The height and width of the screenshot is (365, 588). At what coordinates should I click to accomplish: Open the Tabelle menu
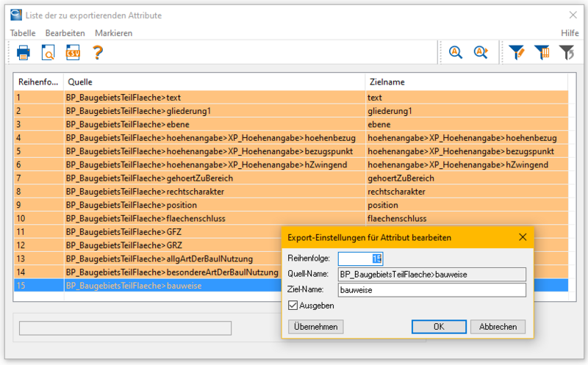pos(23,33)
